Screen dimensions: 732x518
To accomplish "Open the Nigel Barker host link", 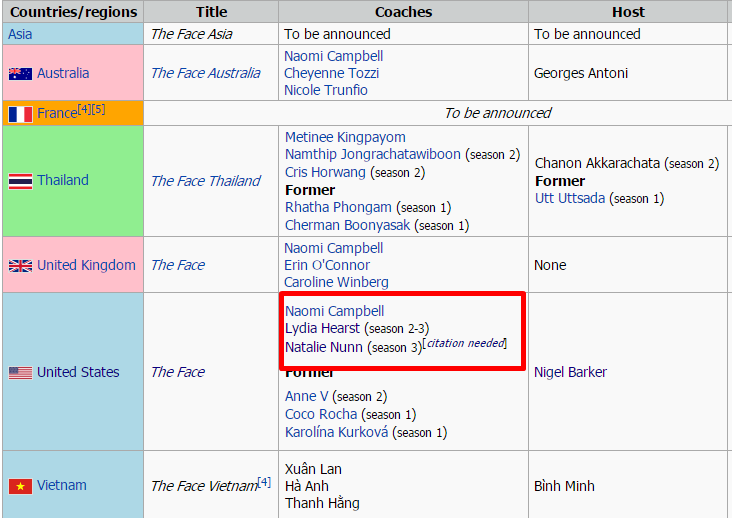I will click(x=570, y=372).
